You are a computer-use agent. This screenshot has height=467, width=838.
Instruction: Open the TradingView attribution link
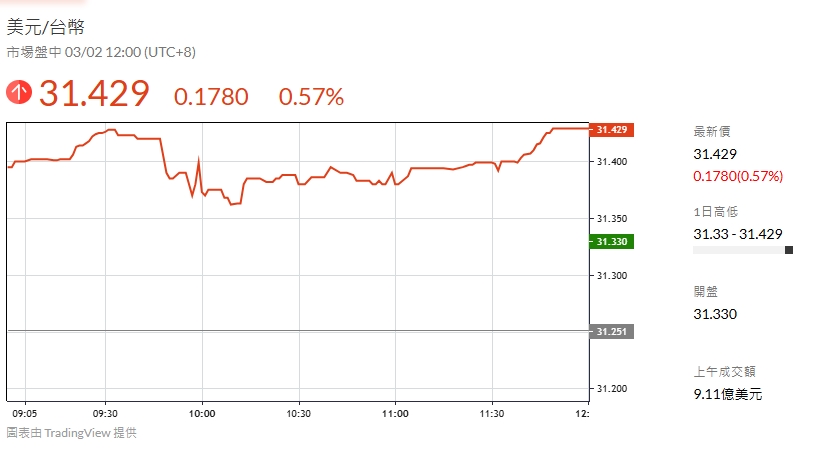point(72,433)
